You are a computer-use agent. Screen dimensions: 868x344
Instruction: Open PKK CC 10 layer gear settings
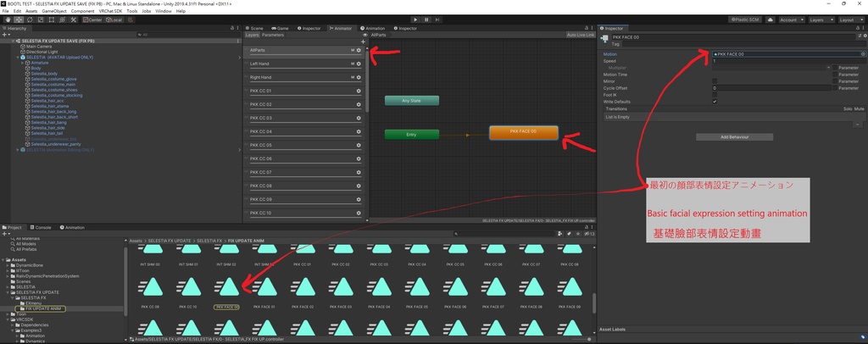click(x=359, y=213)
